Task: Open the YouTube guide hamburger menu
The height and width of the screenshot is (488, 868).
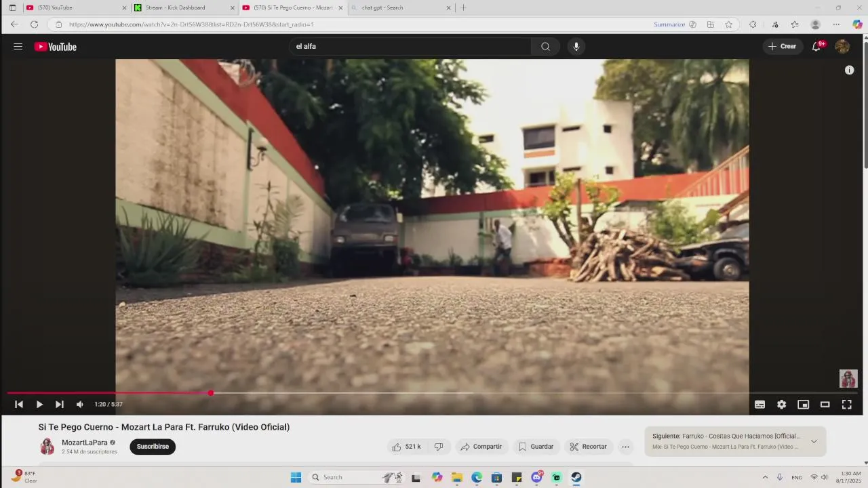Action: [x=18, y=47]
